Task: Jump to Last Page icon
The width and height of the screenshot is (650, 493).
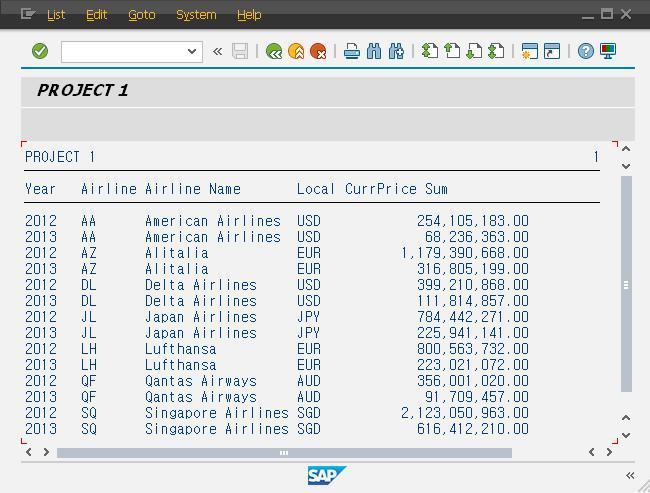Action: coord(496,51)
